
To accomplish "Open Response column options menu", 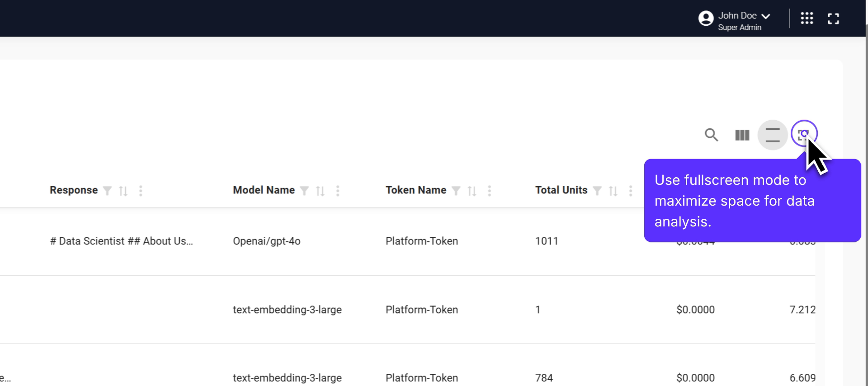I will 141,191.
